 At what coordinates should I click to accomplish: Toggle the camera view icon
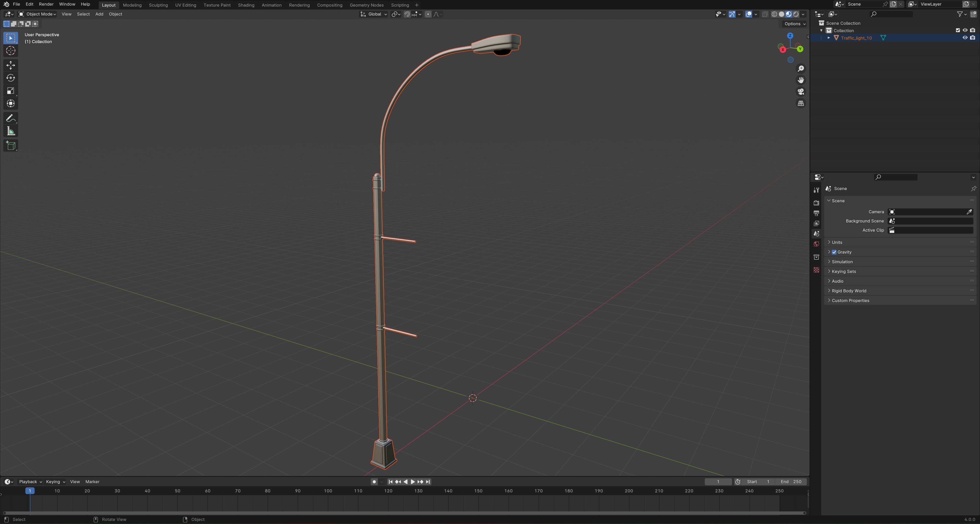[801, 92]
